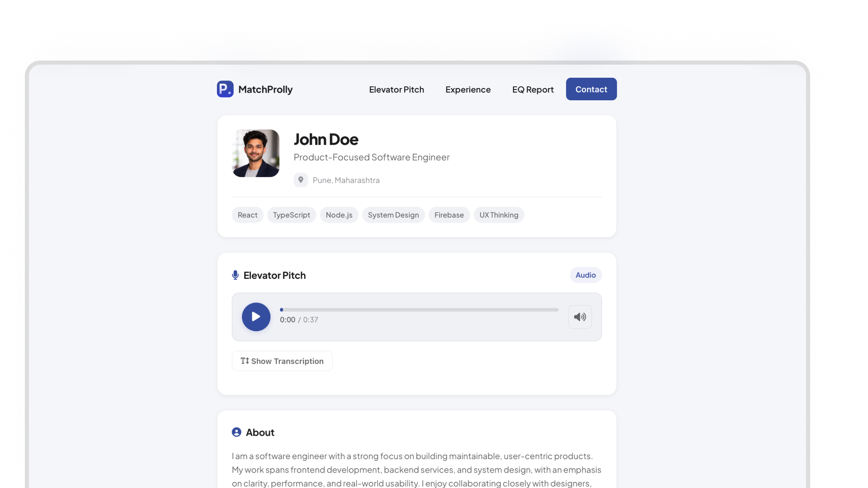Click the microphone icon next to Elevator Pitch

(235, 275)
